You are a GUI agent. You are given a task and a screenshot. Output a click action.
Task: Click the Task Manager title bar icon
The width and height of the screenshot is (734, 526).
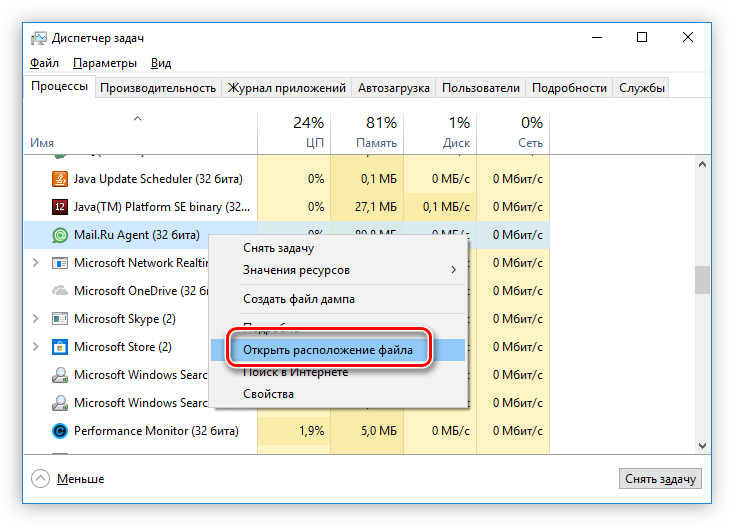[x=39, y=38]
